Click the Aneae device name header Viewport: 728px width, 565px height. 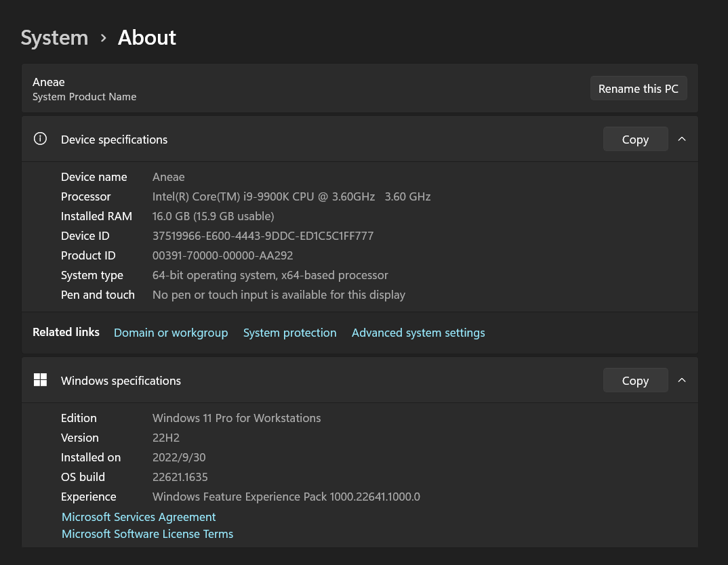click(x=48, y=81)
